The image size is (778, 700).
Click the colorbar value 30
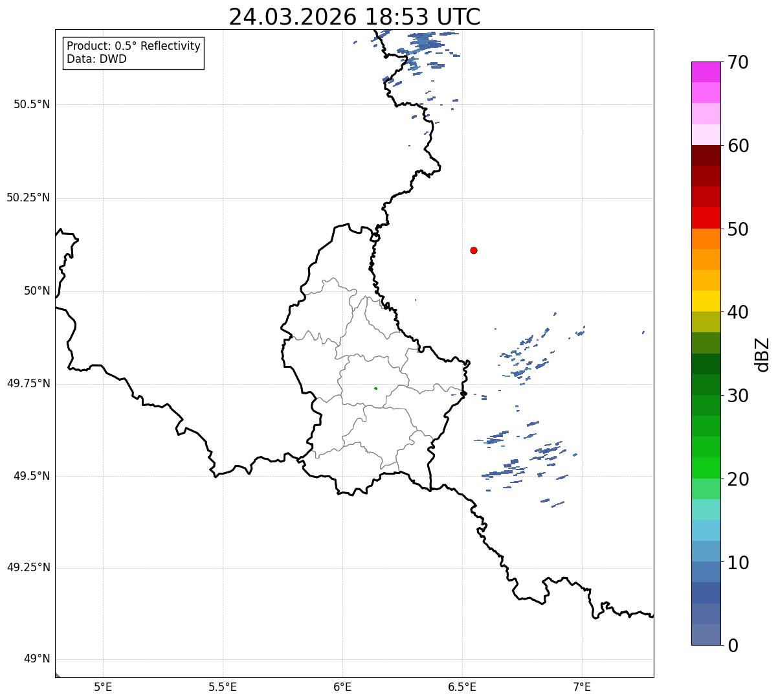tap(738, 396)
